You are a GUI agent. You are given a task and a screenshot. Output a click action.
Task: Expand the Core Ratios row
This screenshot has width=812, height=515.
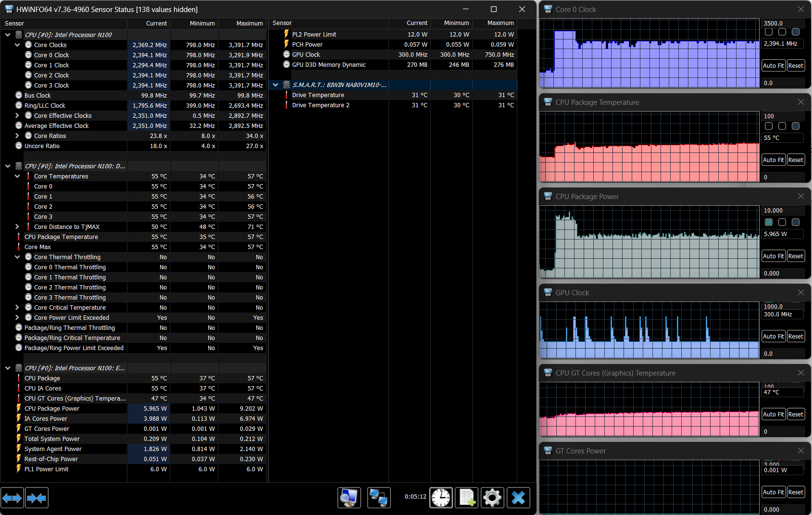17,136
